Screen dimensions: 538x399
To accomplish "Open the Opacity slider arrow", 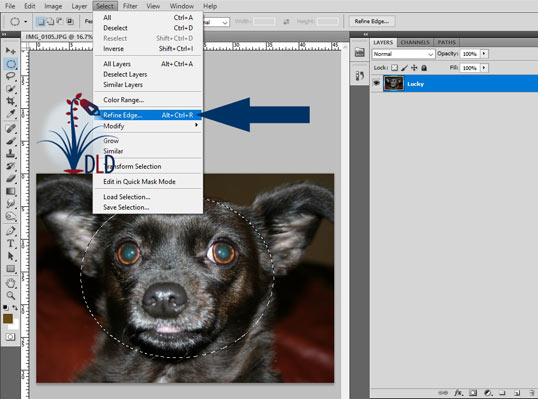I will [x=484, y=54].
